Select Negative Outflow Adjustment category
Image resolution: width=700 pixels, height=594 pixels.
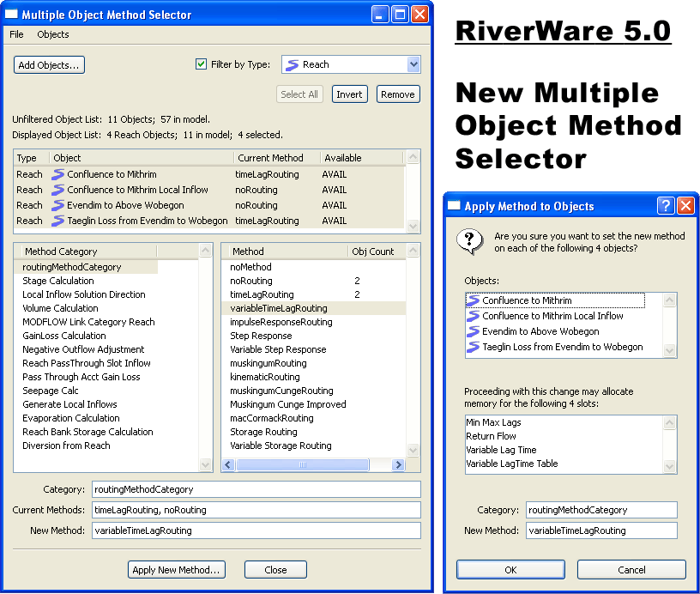click(x=83, y=349)
